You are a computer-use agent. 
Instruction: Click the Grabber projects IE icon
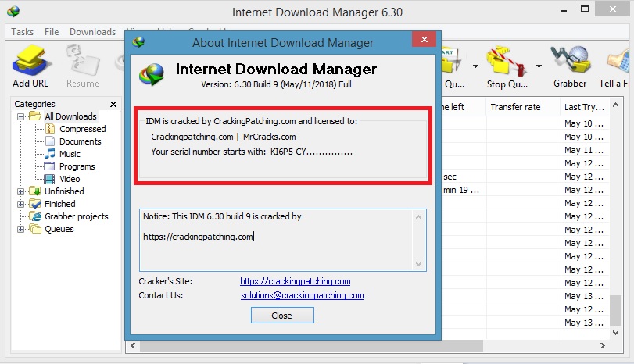click(35, 216)
